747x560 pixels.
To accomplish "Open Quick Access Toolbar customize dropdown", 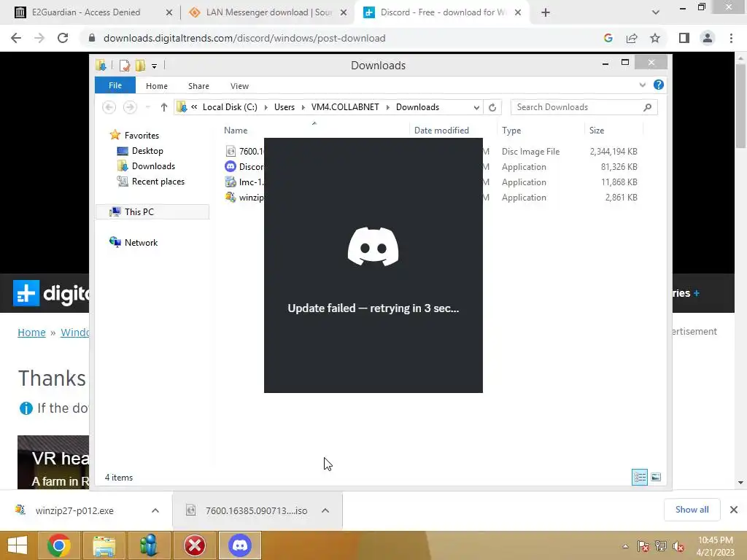I will tap(155, 66).
